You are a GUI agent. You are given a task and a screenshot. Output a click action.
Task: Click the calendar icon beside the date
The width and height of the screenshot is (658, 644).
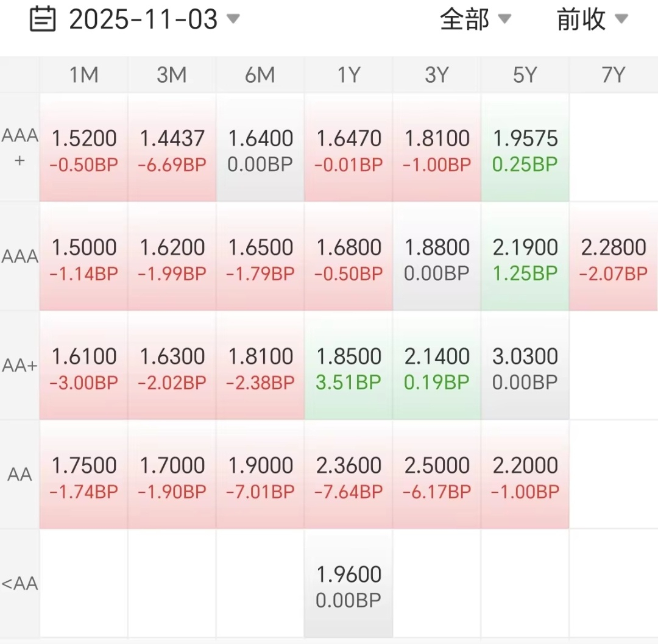43,19
